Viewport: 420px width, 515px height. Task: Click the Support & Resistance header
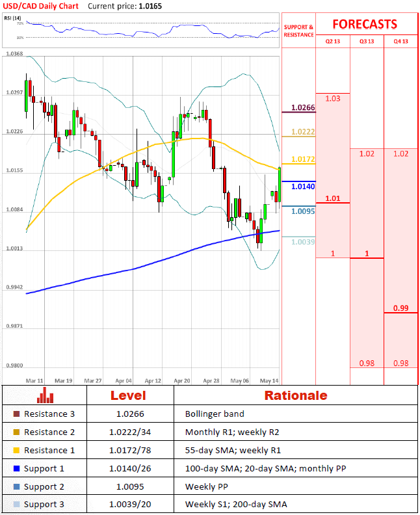click(x=298, y=31)
